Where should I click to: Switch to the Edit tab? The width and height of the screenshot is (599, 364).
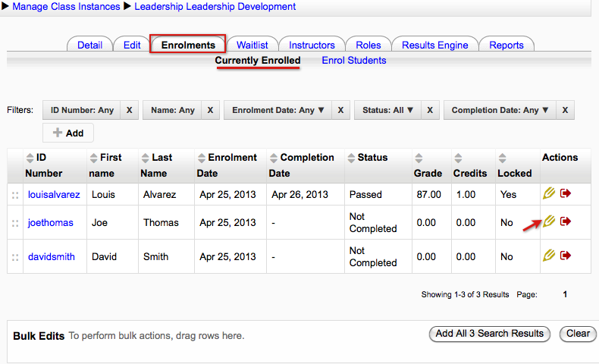pos(132,45)
